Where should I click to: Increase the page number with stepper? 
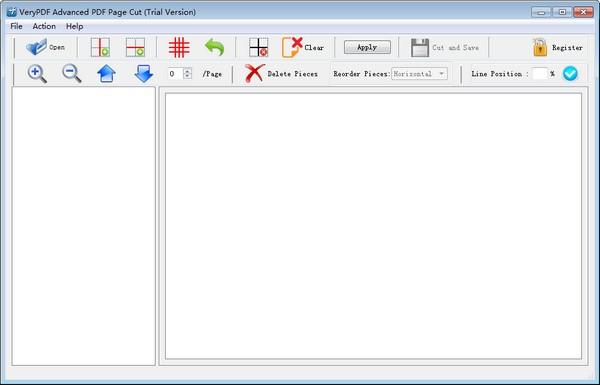[188, 71]
